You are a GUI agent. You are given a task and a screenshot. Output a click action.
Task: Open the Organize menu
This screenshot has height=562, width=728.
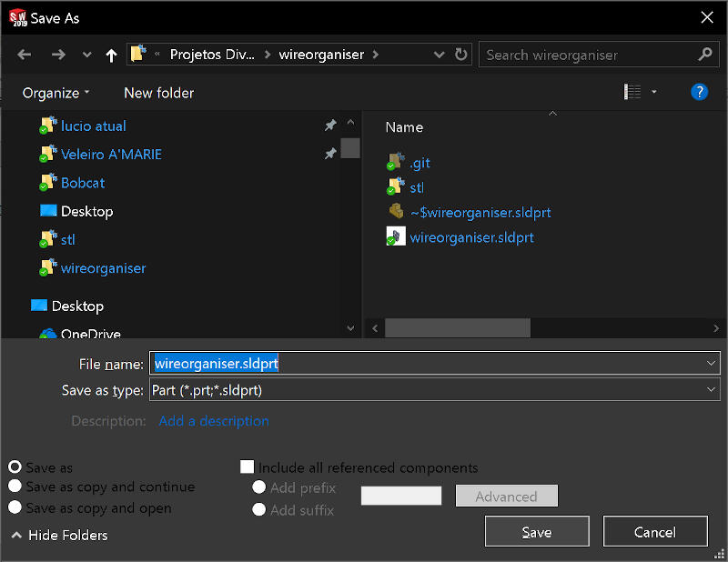[56, 93]
